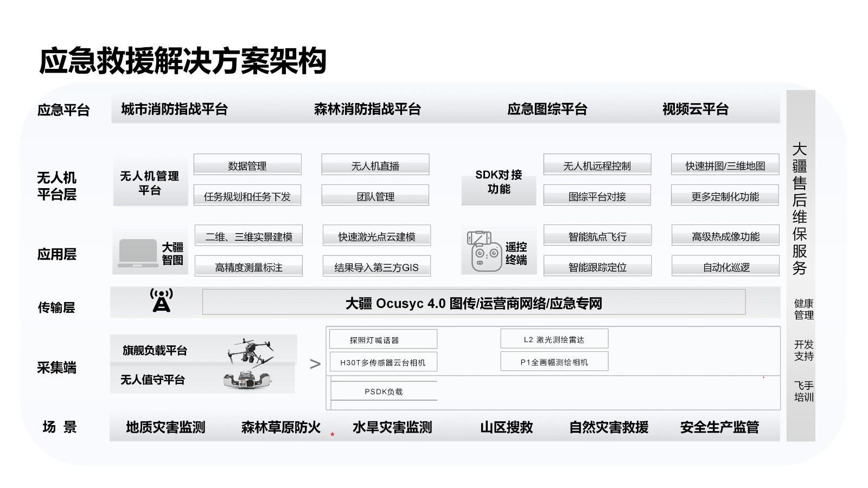Select 快速拼图/三维地图 box
Screen dimensions: 868x488
pyautogui.click(x=725, y=165)
